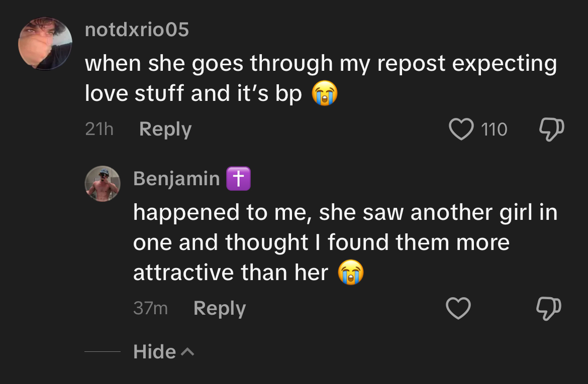Screen dimensions: 588x384
Task: Click the purple cross badge beside Benjamin
Action: point(238,179)
